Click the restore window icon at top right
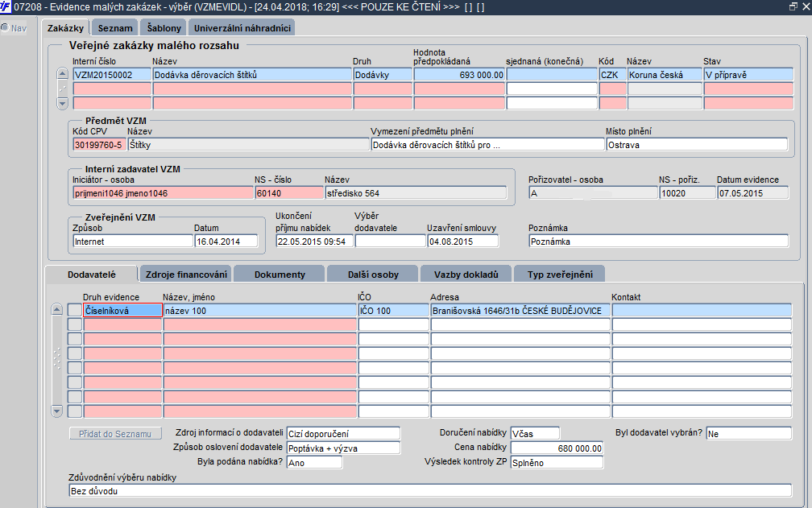 [x=793, y=6]
